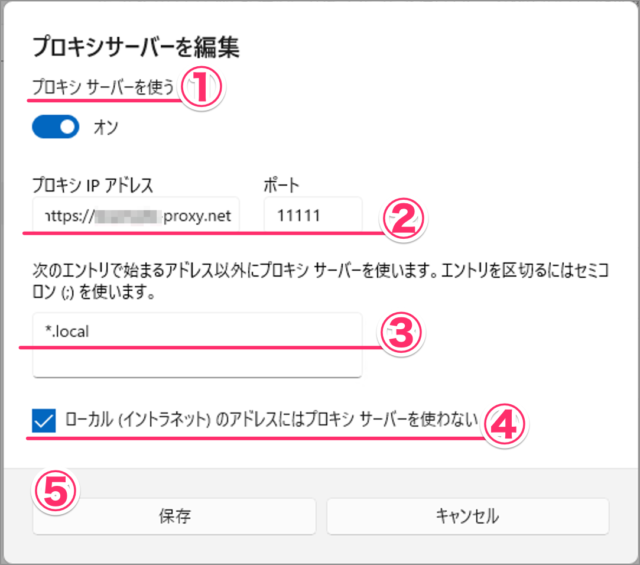The width and height of the screenshot is (640, 565).
Task: Click the 保存 button
Action: 174,516
